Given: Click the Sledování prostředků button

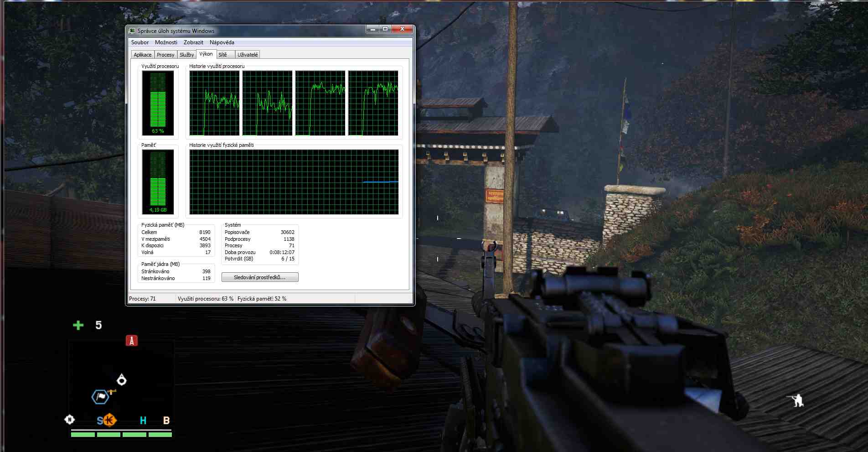Looking at the screenshot, I should click(x=260, y=277).
